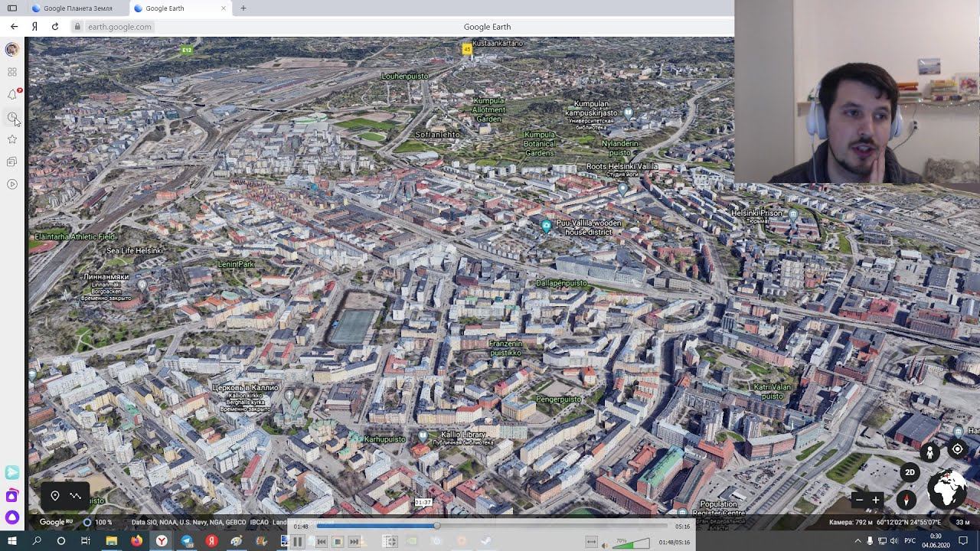This screenshot has height=551, width=980.
Task: Adjust the player volume slider
Action: point(631,543)
